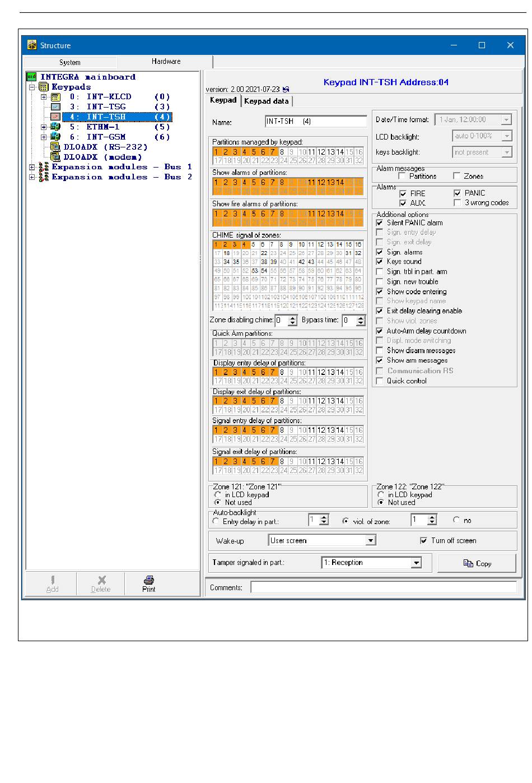Screen dimensions: 532x783
Task: Click the ETHM-1 module icon
Action: pyautogui.click(x=55, y=127)
